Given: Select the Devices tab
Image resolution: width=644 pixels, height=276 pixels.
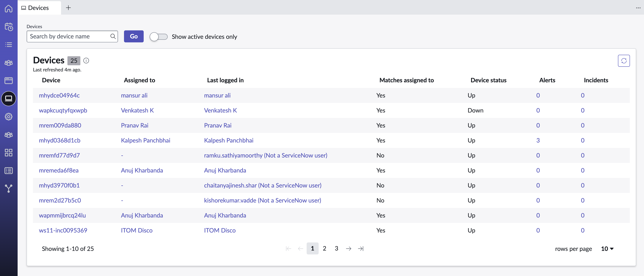Looking at the screenshot, I should point(39,8).
